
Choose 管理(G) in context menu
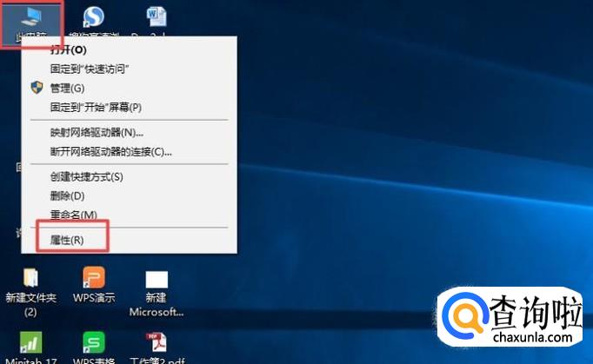click(129, 88)
